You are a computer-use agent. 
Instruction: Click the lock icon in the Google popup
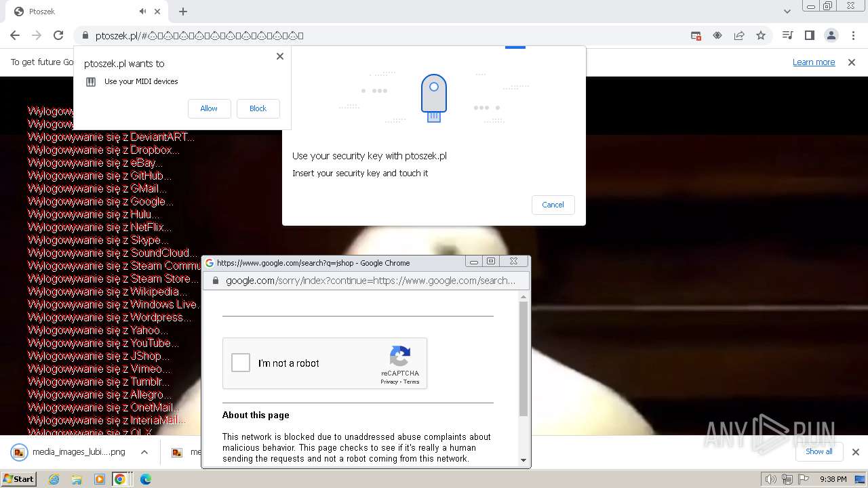[x=216, y=281]
